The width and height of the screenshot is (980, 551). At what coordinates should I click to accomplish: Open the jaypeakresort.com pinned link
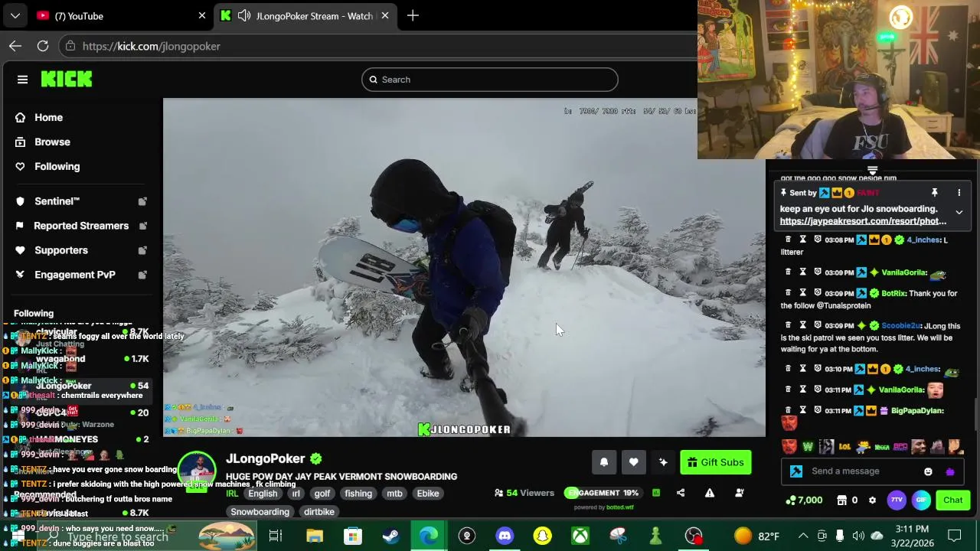(x=863, y=221)
